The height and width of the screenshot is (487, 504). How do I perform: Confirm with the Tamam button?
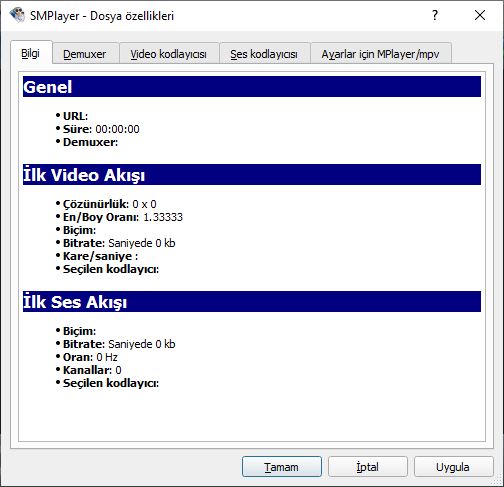[x=282, y=467]
